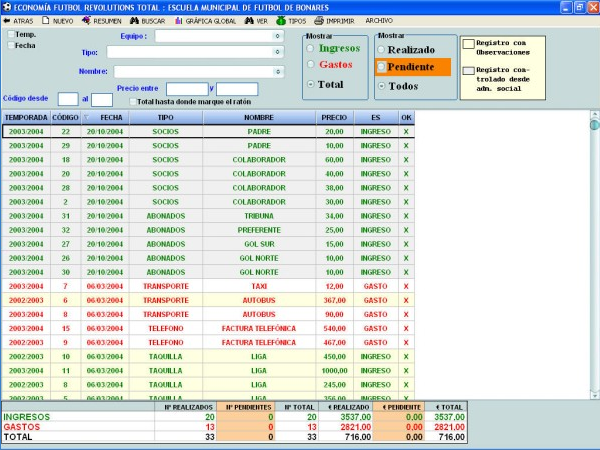Tick Registro controlado desde adm. social box
The height and width of the screenshot is (450, 600).
468,70
